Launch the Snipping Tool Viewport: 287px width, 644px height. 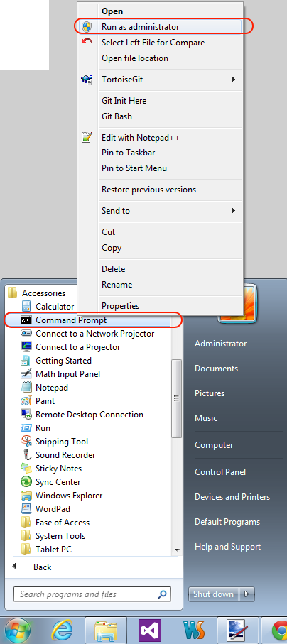[x=55, y=442]
